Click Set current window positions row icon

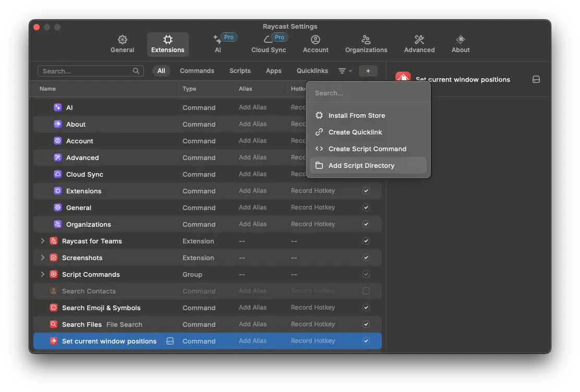click(54, 341)
